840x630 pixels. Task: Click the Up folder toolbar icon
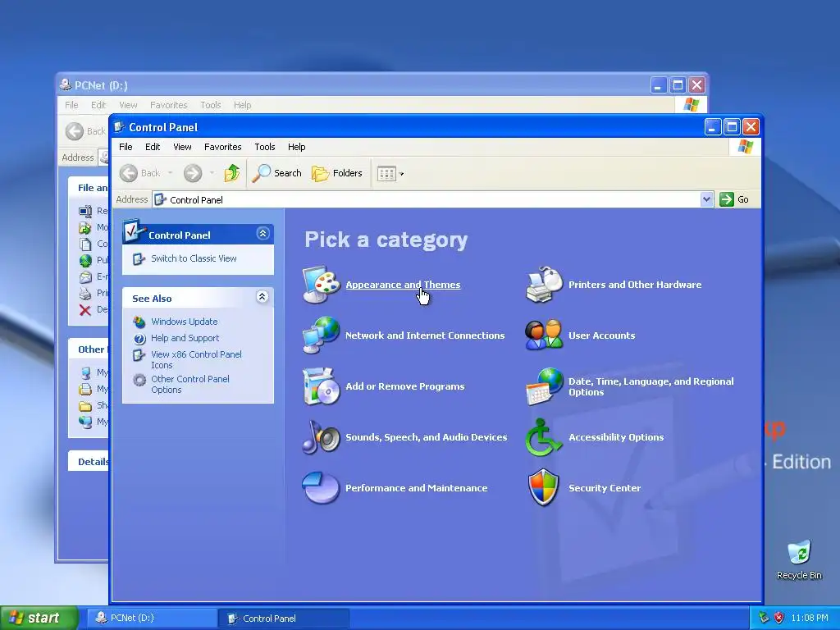[231, 173]
